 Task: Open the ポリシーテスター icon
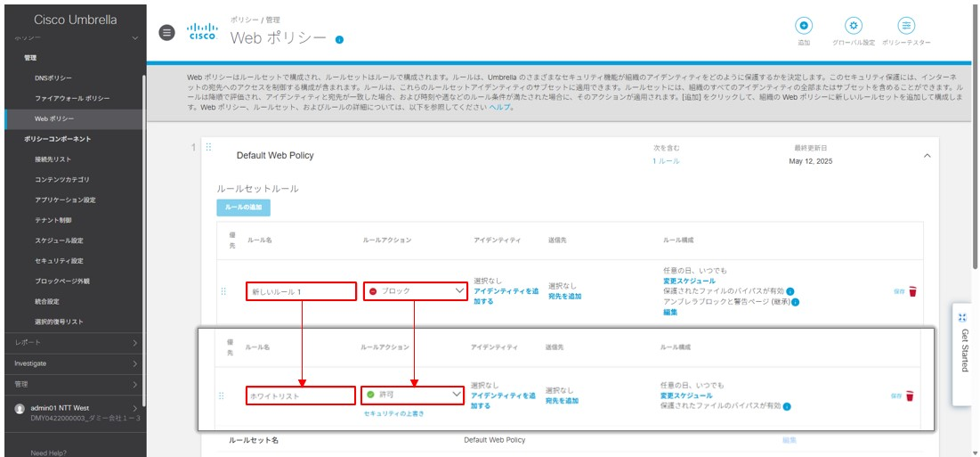[x=906, y=25]
